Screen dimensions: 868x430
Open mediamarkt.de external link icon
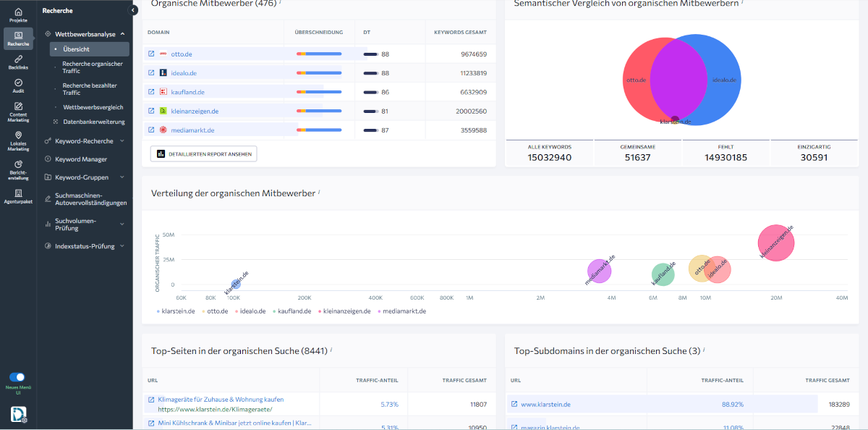[151, 130]
